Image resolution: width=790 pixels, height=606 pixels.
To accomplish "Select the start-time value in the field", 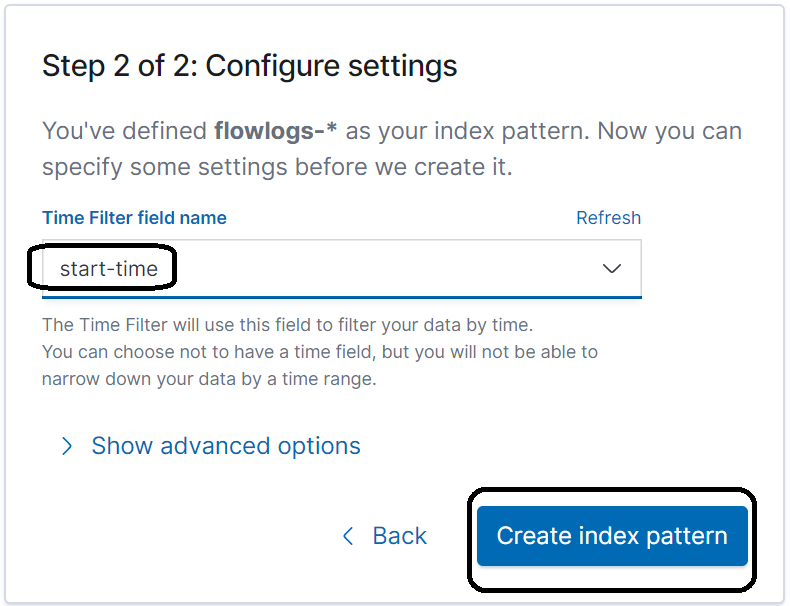I will tap(109, 268).
